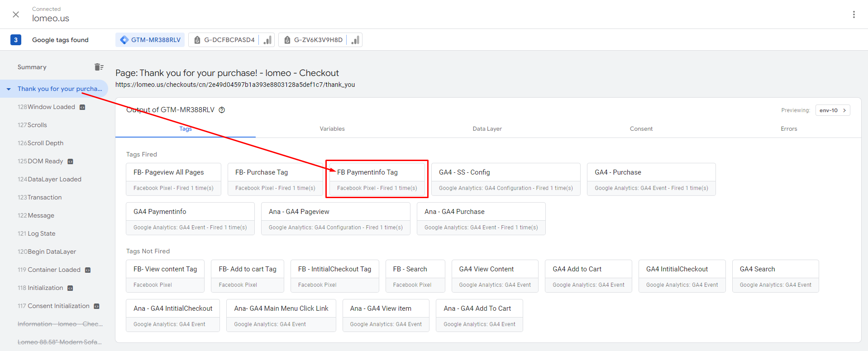The width and height of the screenshot is (868, 351).
Task: Clear the summary event list icon
Action: point(99,67)
